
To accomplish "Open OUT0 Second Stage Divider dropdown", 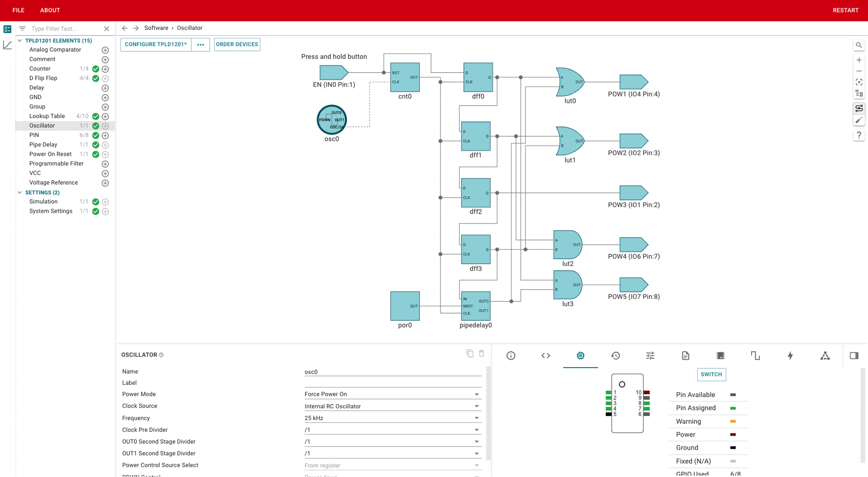I will 476,441.
